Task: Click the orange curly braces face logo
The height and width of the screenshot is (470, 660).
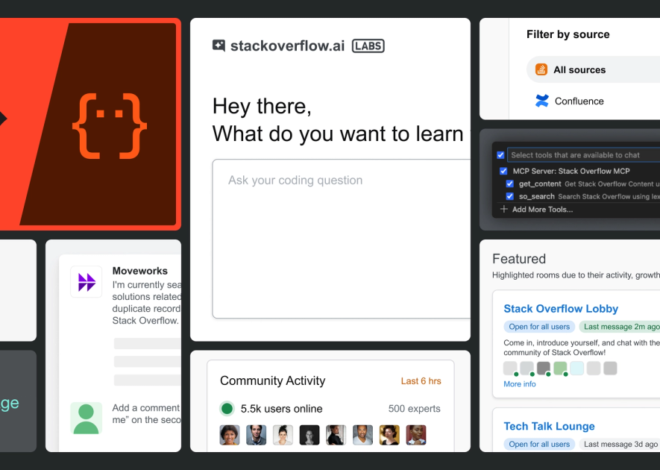Action: (109, 126)
